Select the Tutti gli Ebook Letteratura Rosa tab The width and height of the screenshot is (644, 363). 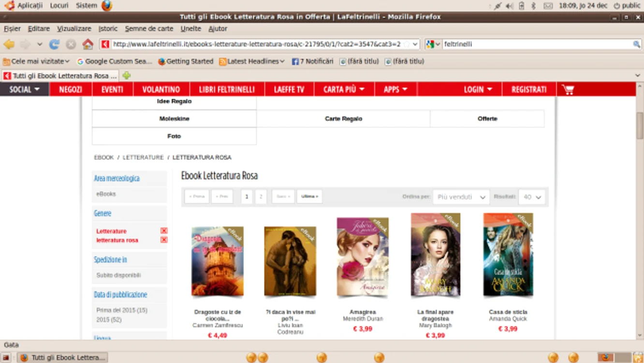(60, 76)
